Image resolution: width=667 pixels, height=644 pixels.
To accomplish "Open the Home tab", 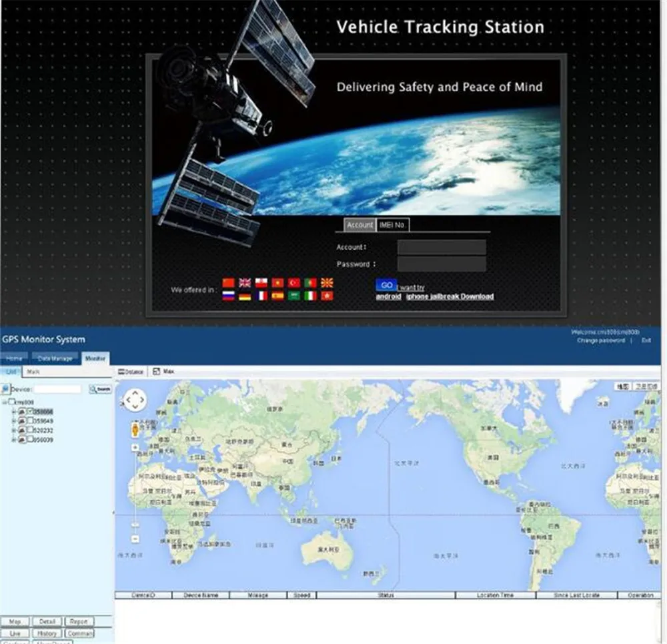I will coord(14,358).
